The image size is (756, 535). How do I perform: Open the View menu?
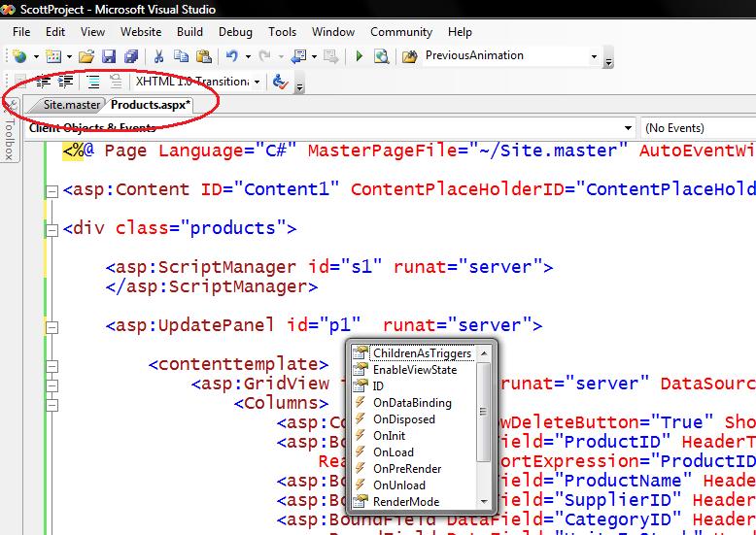tap(92, 32)
